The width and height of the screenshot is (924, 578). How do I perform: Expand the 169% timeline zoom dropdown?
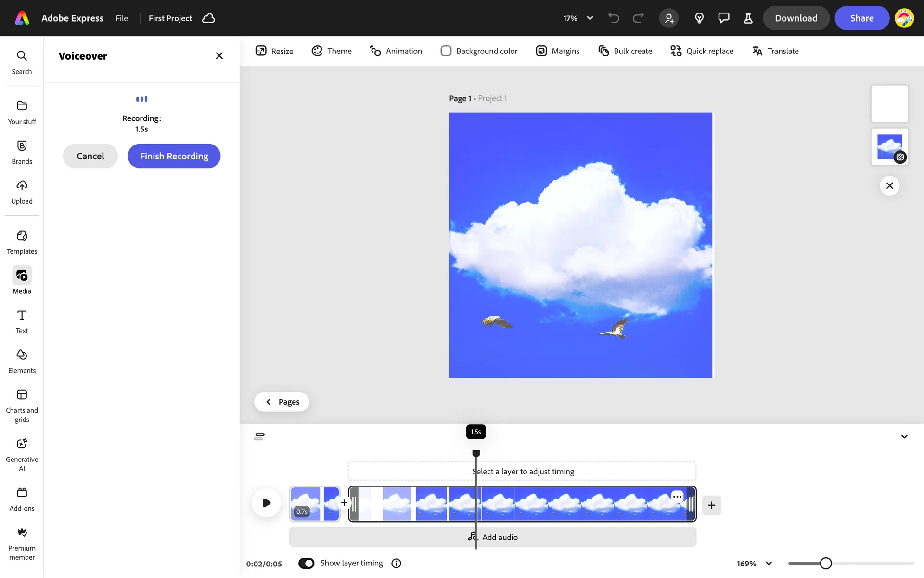(769, 563)
